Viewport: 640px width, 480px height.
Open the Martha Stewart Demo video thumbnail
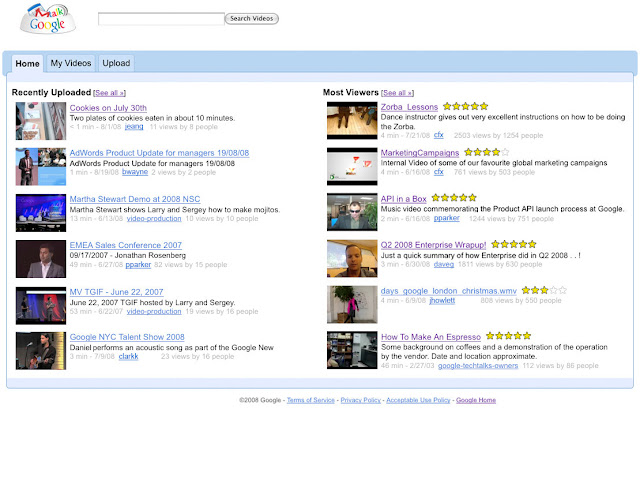pos(40,212)
